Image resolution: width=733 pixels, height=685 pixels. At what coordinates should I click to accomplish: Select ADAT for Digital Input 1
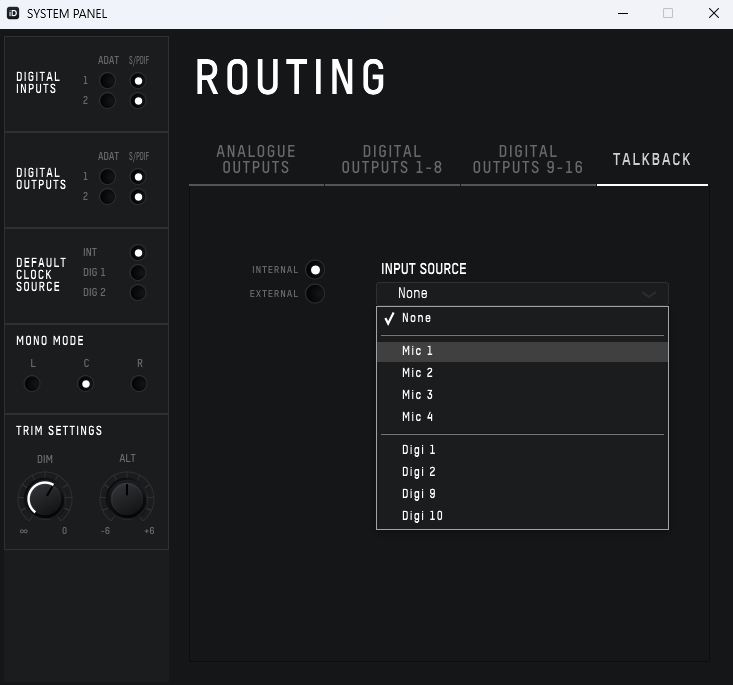108,81
